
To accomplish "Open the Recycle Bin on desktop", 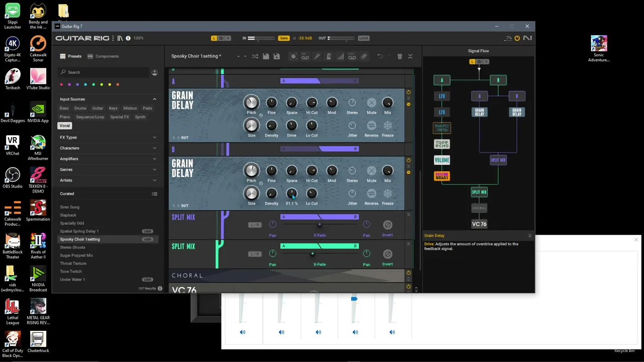I will click(624, 350).
